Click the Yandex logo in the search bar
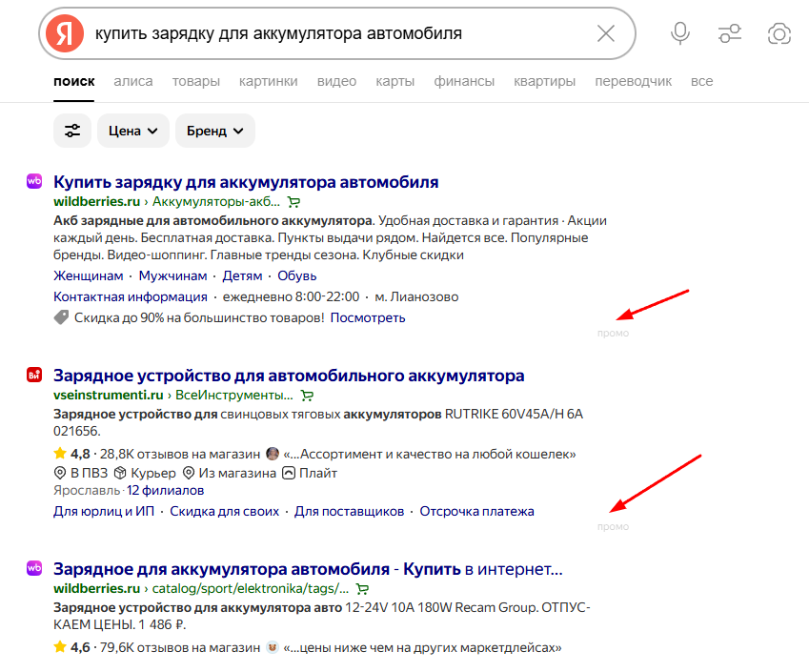Viewport: 809px width, 672px height. click(x=65, y=33)
